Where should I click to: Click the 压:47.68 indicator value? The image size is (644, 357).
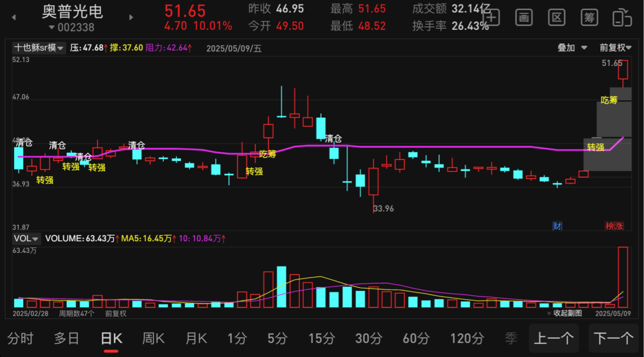pos(89,47)
